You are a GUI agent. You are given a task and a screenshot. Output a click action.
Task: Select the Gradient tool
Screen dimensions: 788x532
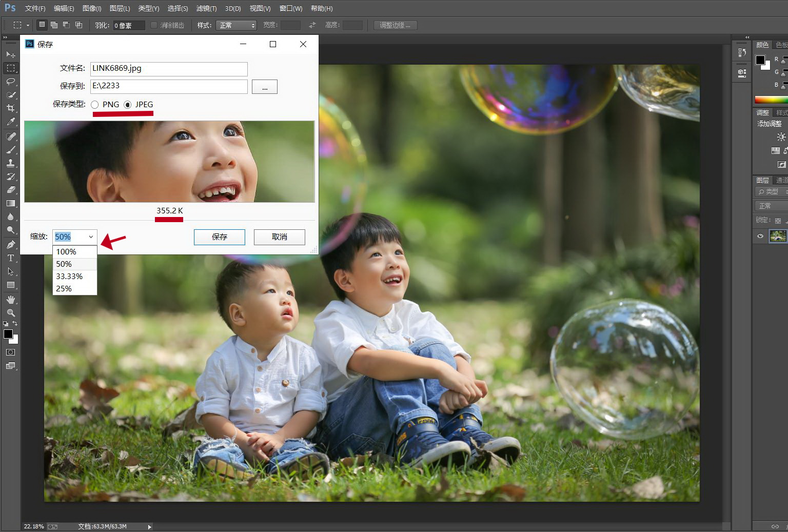(11, 203)
